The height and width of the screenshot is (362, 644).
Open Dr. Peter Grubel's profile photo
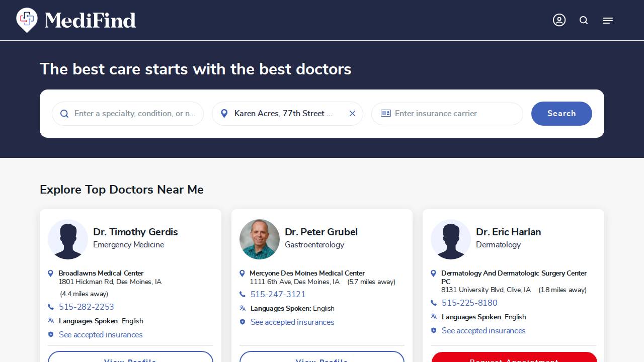pyautogui.click(x=259, y=239)
